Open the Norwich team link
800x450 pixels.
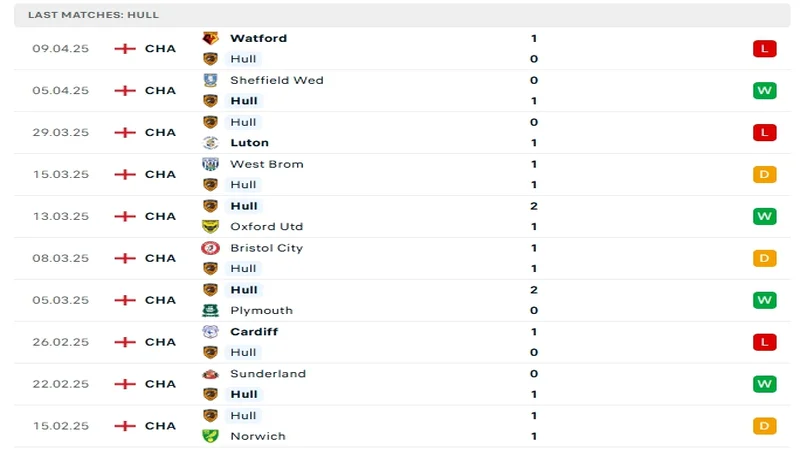[258, 436]
